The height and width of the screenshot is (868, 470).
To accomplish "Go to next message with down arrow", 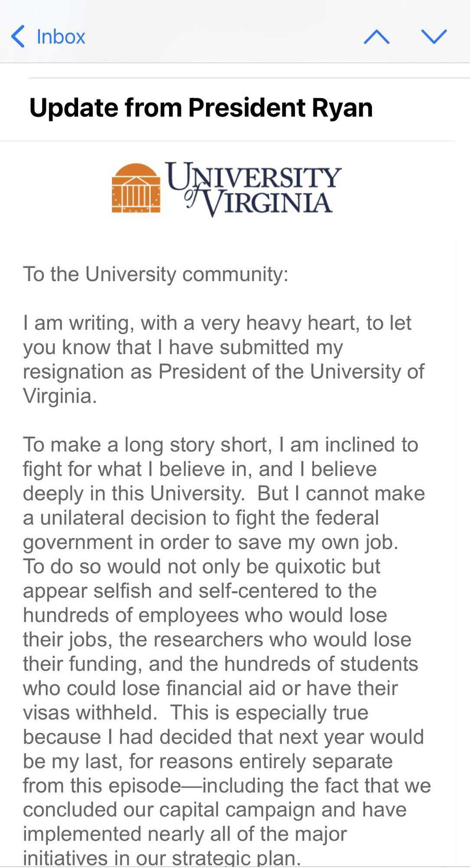I will [434, 37].
